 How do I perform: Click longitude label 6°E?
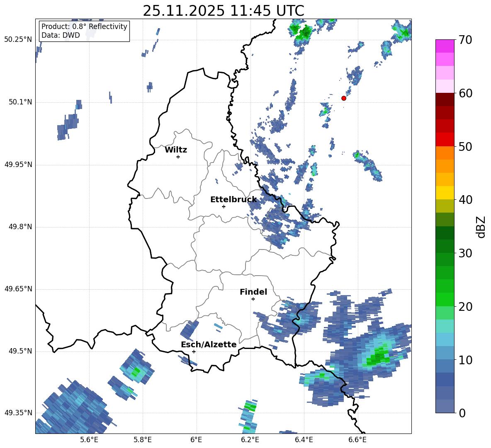(x=196, y=440)
